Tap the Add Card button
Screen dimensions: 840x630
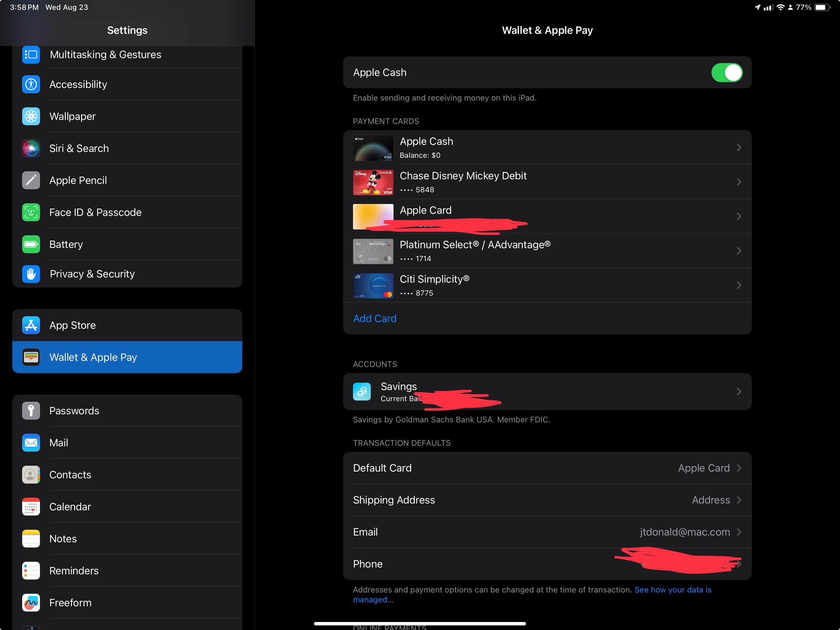coord(374,318)
